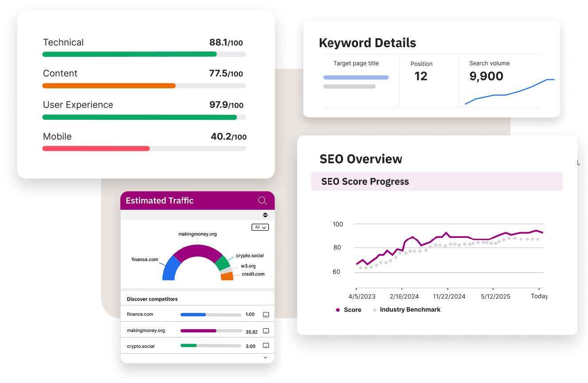
Task: Open the more options icon for makingmoney.org
Action: (x=266, y=331)
